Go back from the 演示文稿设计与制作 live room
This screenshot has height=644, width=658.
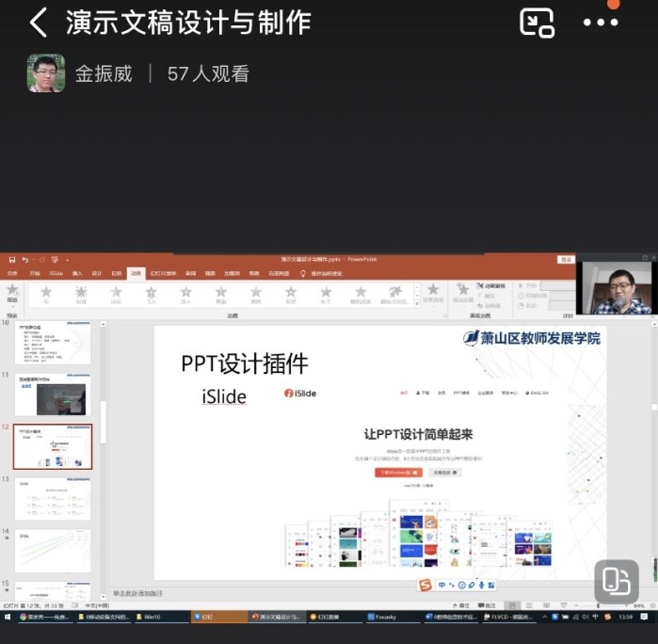(x=39, y=23)
